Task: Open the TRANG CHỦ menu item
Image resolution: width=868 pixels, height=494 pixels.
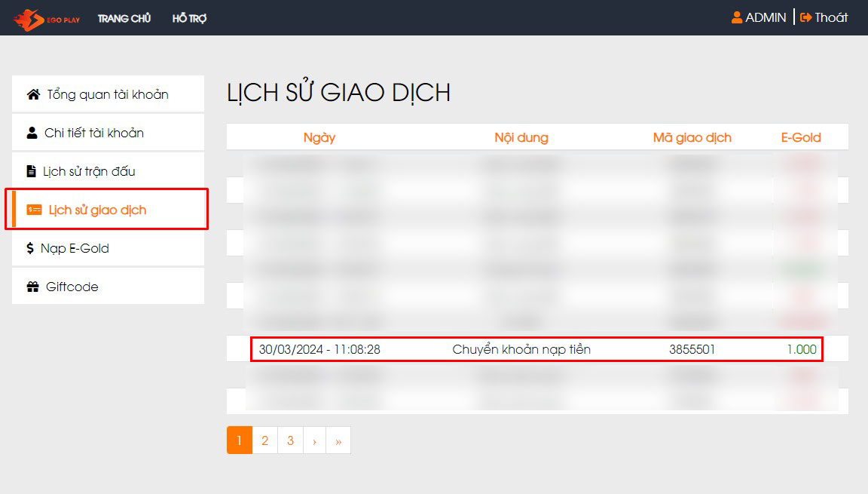Action: pyautogui.click(x=124, y=18)
